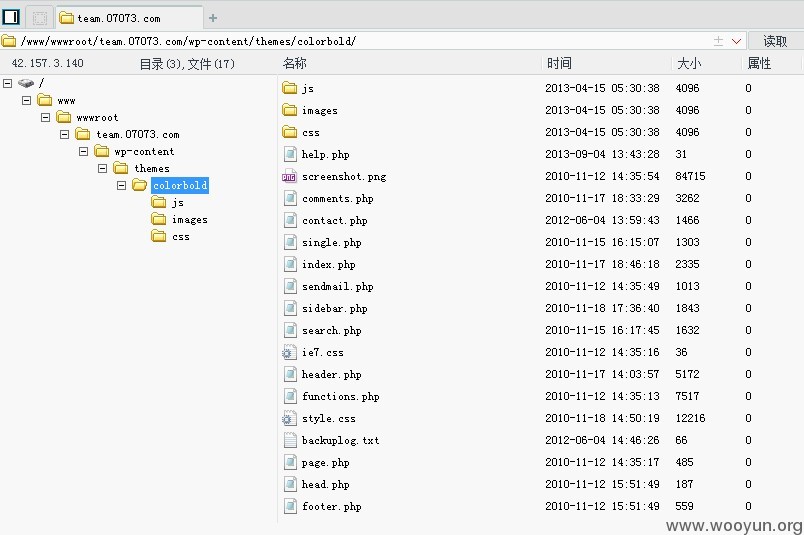Screen dimensions: 804x535
Task: Select team.07073.com folder in tree
Action: pyautogui.click(x=128, y=134)
